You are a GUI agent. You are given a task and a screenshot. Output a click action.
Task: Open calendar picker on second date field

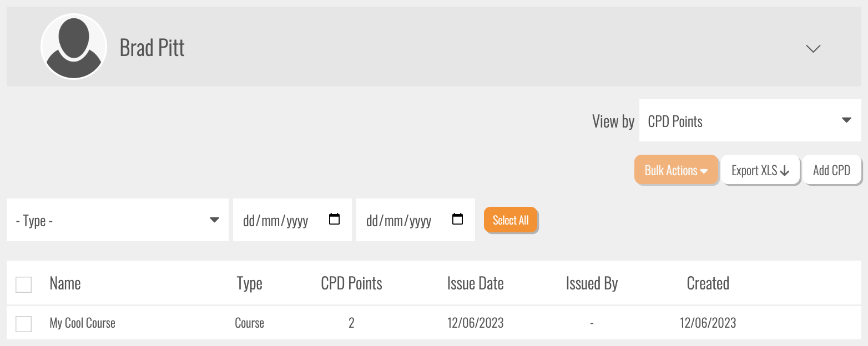pos(457,219)
